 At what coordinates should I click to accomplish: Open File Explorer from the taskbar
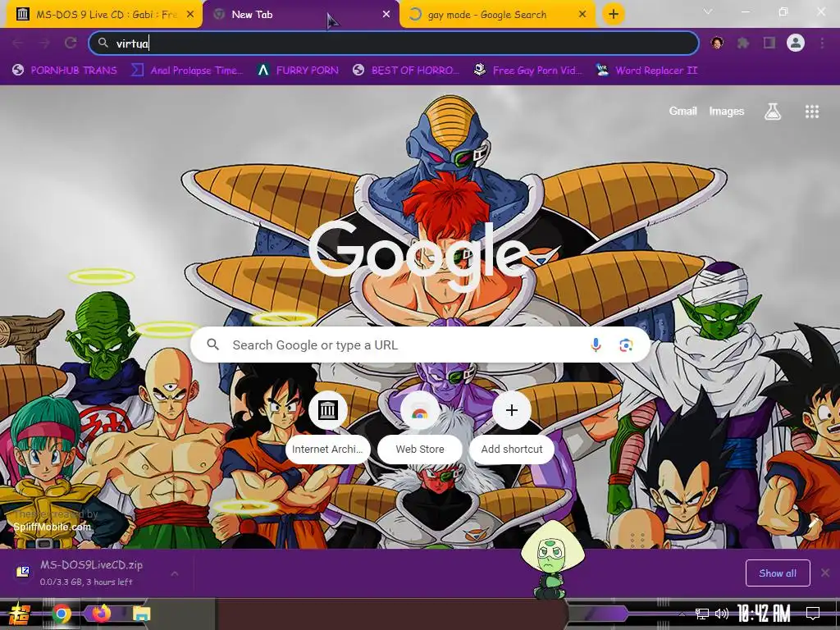coord(141,614)
